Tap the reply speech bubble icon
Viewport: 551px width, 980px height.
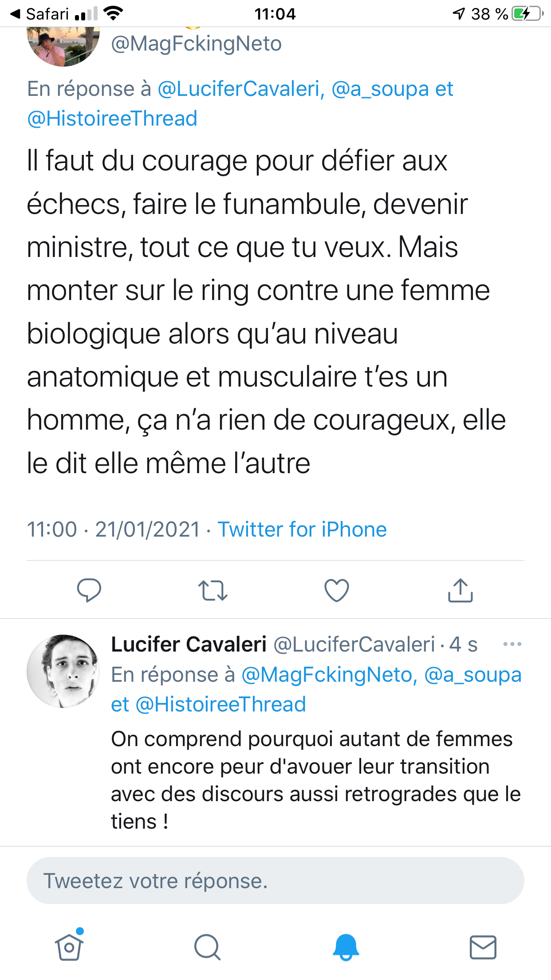coord(89,590)
